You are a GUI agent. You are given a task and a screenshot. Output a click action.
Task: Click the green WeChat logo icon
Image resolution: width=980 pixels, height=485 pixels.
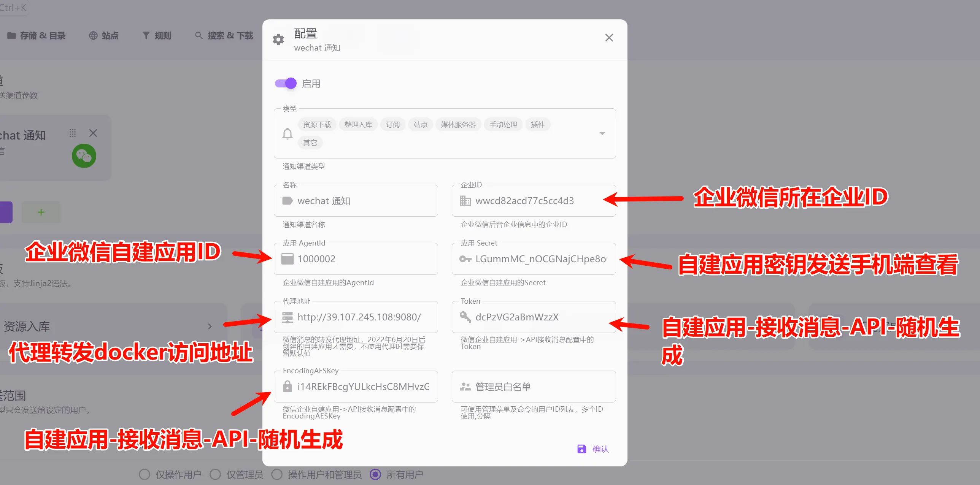click(84, 156)
